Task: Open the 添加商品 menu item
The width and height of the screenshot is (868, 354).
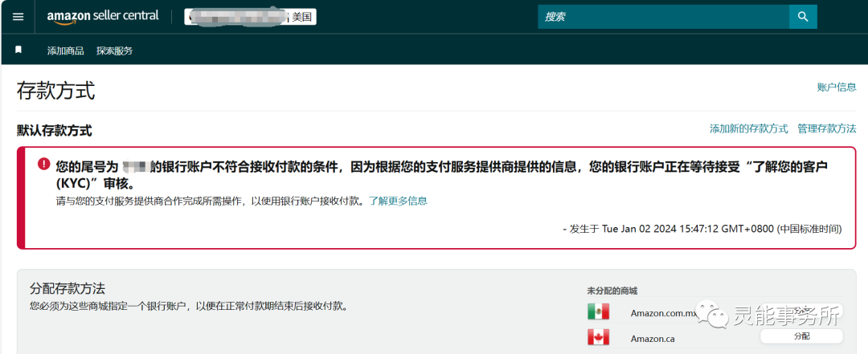Action: pyautogui.click(x=65, y=51)
